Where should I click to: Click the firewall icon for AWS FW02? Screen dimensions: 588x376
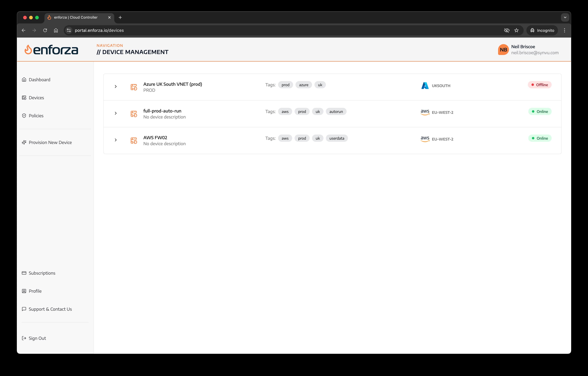click(x=134, y=140)
